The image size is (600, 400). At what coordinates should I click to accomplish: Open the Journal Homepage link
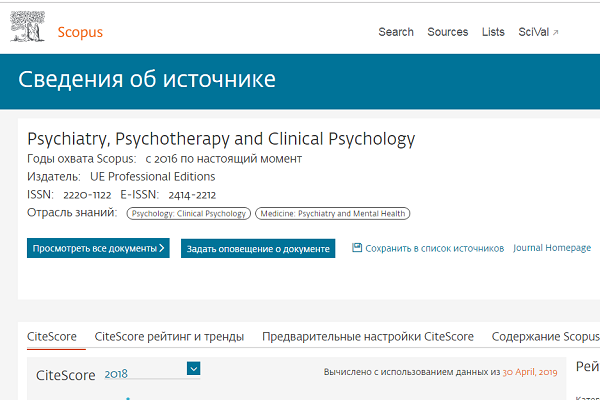coord(552,248)
